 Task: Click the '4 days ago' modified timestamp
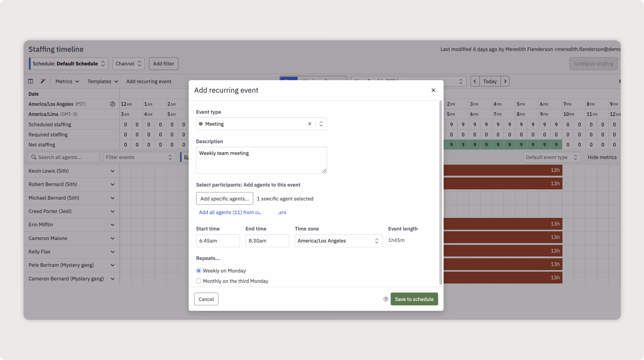tap(485, 49)
